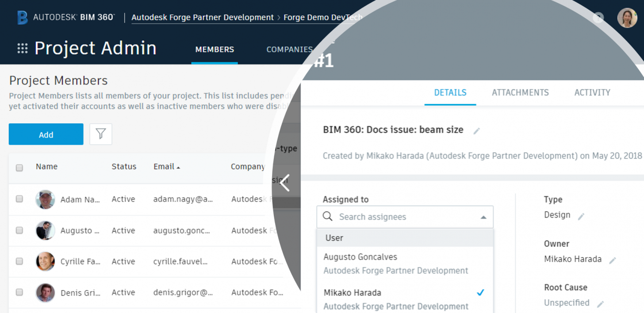Click Denis Grigor's avatar photo
This screenshot has height=313, width=644.
[45, 292]
